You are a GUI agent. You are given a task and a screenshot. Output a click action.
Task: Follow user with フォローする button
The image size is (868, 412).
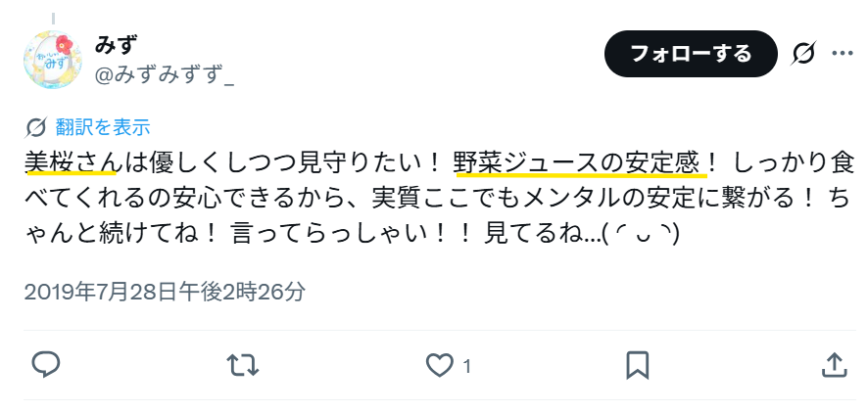click(x=691, y=54)
